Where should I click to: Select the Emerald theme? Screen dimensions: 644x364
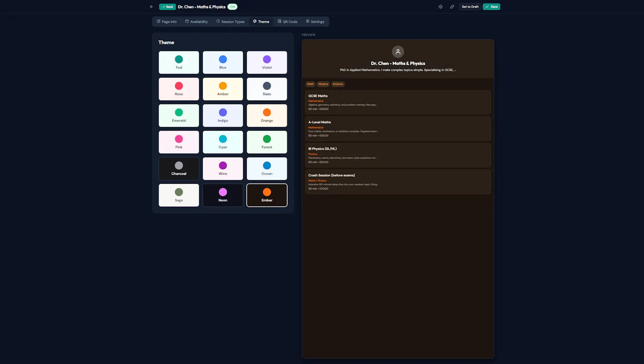pyautogui.click(x=179, y=115)
